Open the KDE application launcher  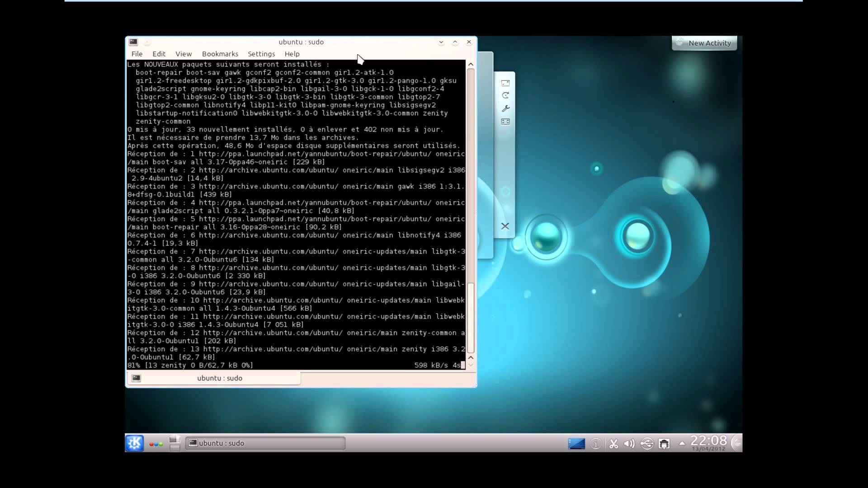[134, 443]
